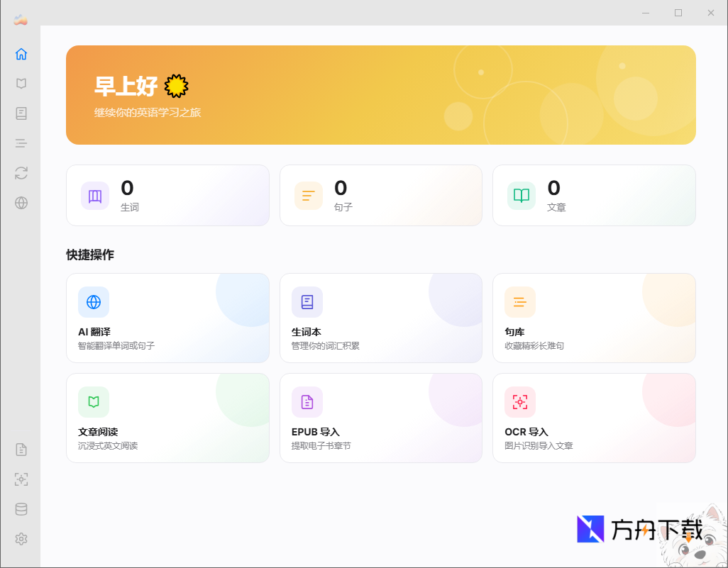The image size is (728, 568).
Task: Click the notebook icon in the left sidebar
Action: click(21, 113)
